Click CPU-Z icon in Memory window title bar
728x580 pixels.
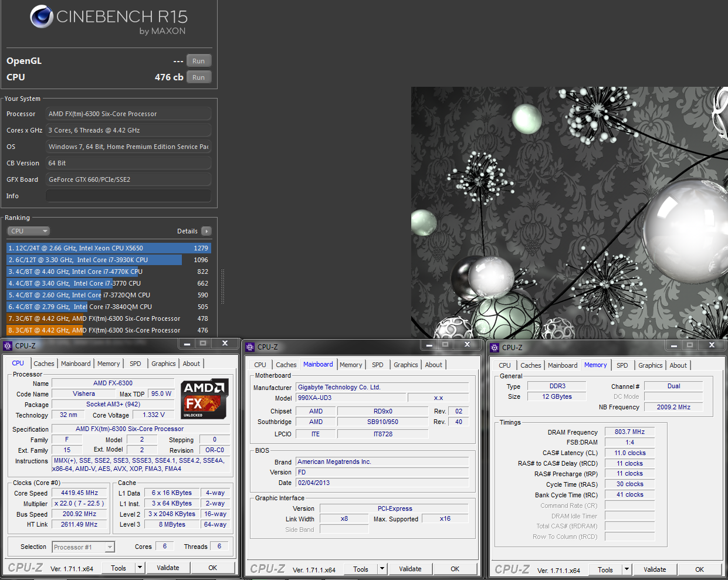[495, 348]
